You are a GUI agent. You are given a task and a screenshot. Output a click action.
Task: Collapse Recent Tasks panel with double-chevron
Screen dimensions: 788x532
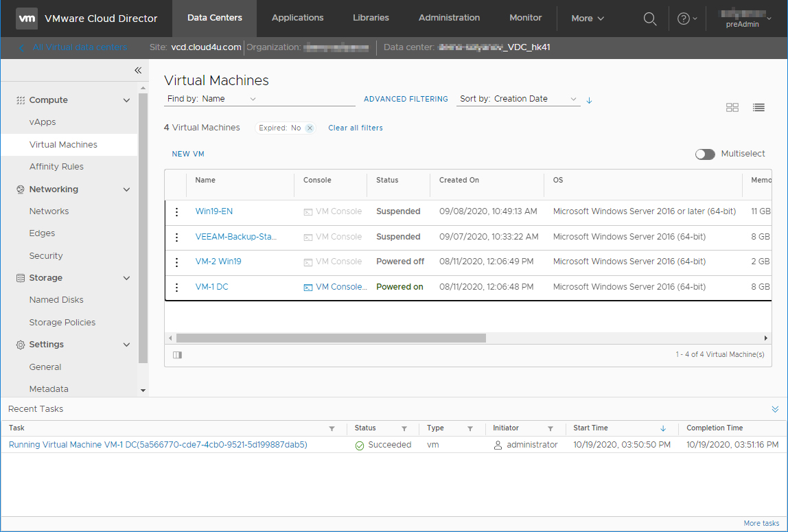(x=775, y=409)
